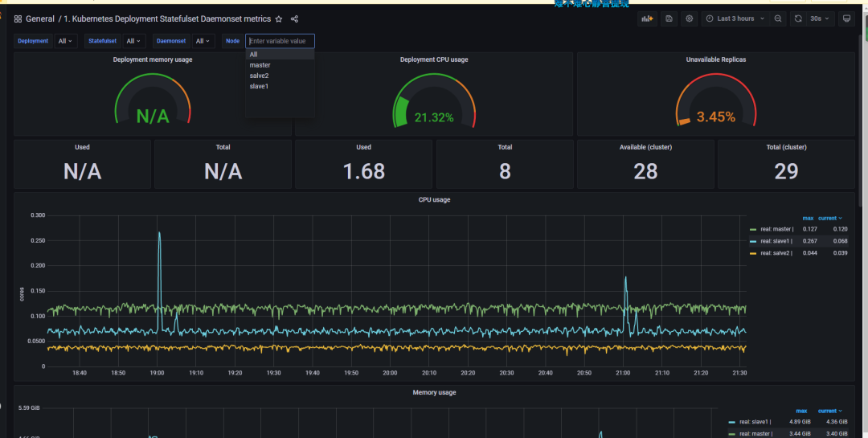The image size is (868, 438).
Task: Focus the Node variable value input
Action: 280,41
